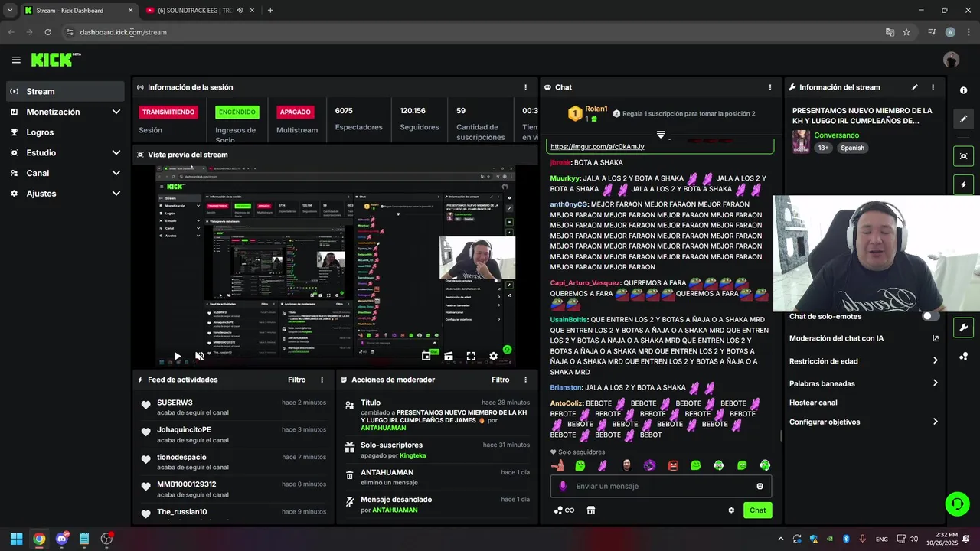Open Filtro in Acciones de moderador

click(x=500, y=380)
